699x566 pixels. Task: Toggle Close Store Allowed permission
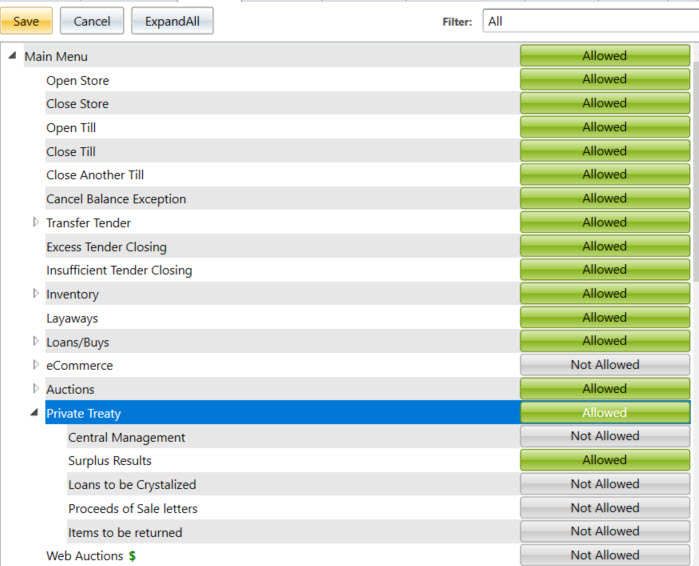[605, 103]
